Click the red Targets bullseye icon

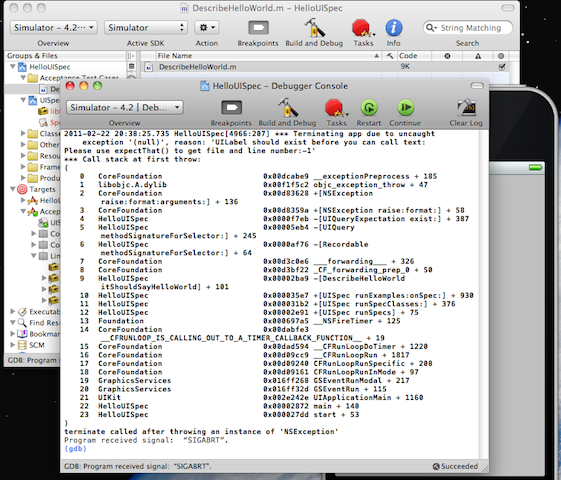[22, 189]
